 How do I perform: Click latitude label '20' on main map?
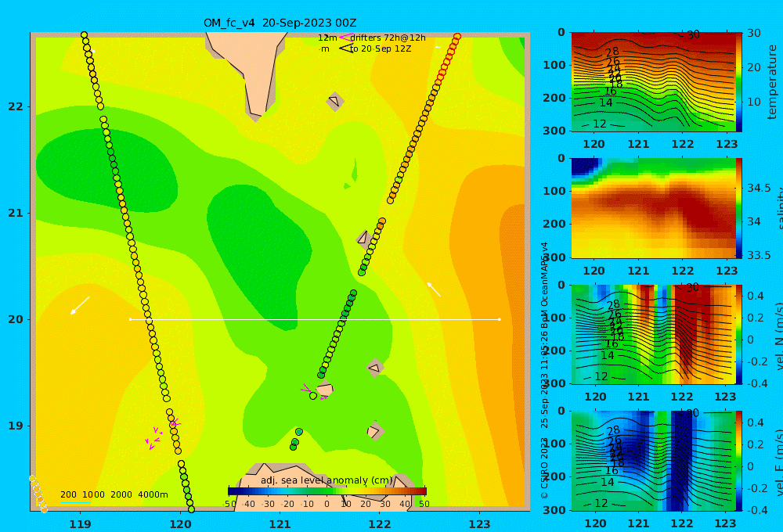pos(16,319)
